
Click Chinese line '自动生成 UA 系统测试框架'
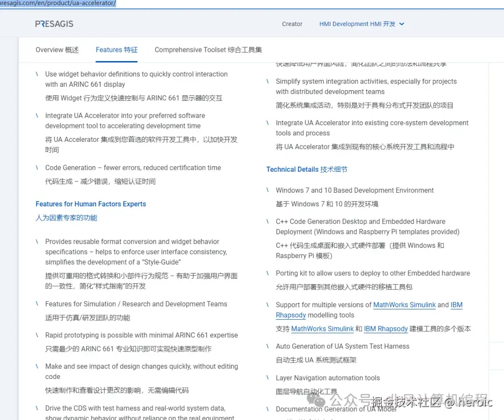(316, 360)
